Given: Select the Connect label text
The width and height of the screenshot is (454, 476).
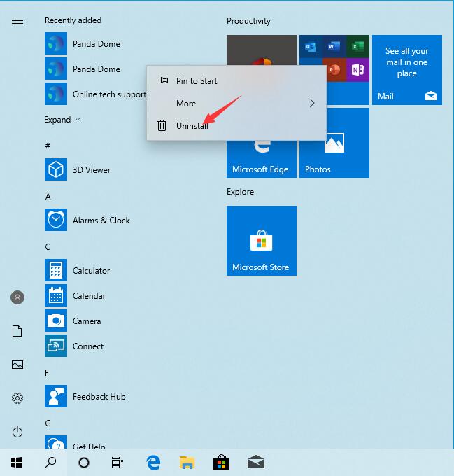Looking at the screenshot, I should (88, 346).
